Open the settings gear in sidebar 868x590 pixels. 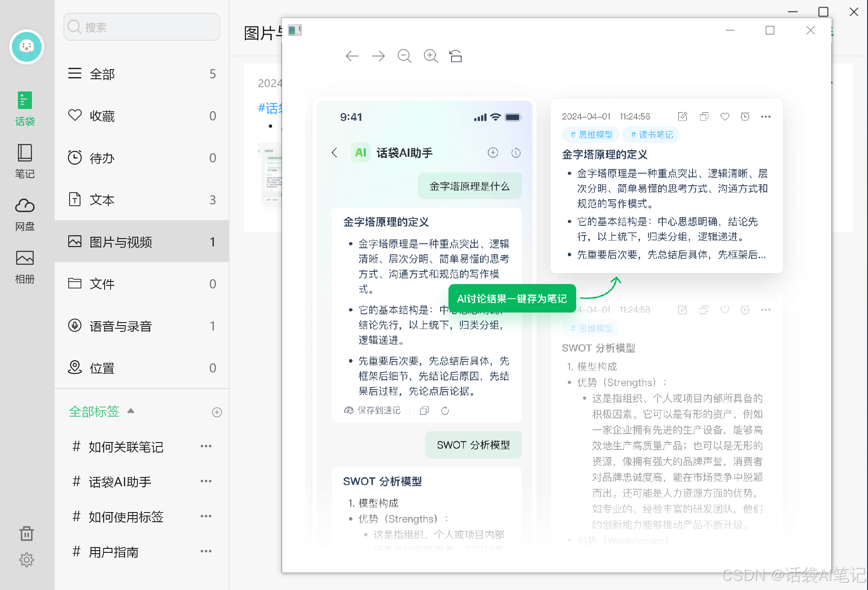[x=26, y=560]
